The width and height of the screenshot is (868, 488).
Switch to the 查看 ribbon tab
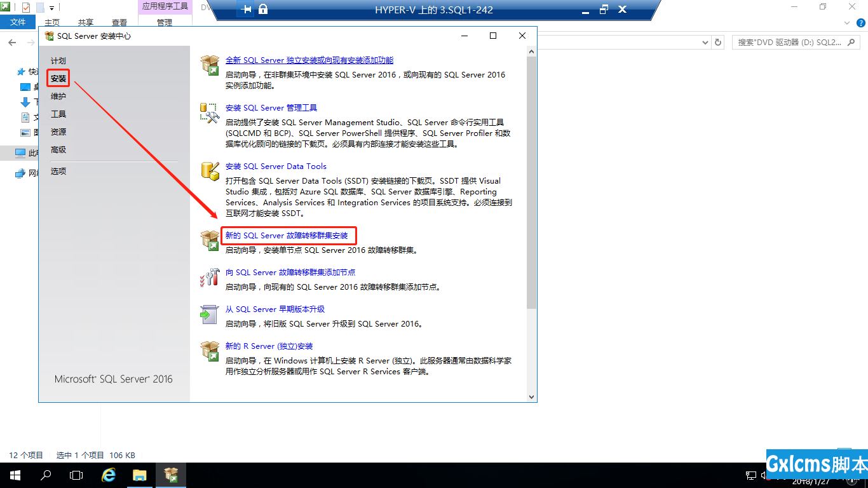pyautogui.click(x=119, y=22)
